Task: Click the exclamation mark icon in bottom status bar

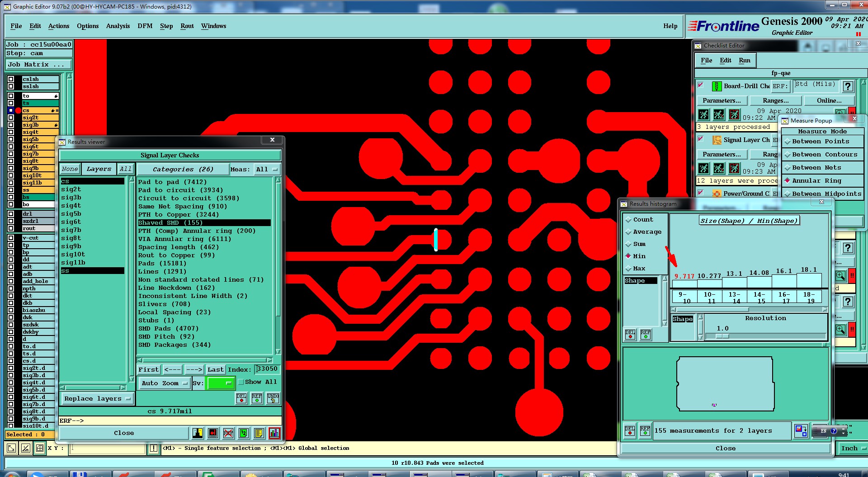Action: pos(154,448)
